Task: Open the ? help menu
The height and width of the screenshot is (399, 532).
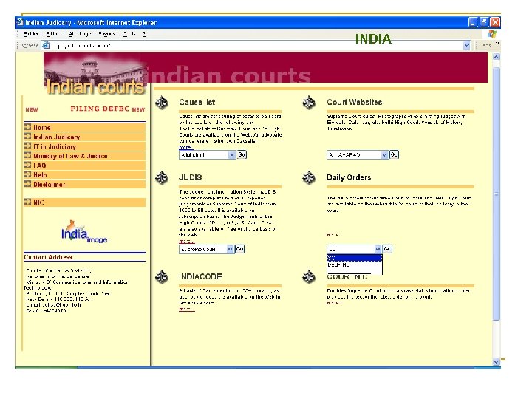Action: [x=144, y=34]
